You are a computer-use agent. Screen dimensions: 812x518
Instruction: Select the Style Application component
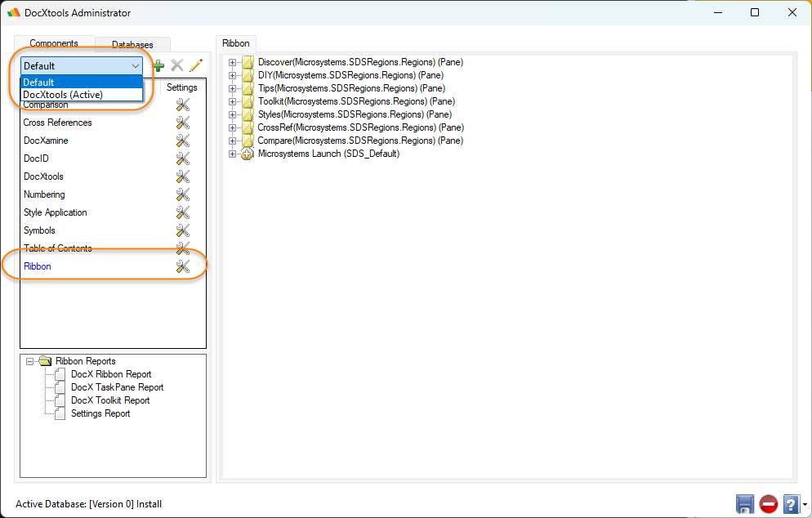click(x=55, y=212)
